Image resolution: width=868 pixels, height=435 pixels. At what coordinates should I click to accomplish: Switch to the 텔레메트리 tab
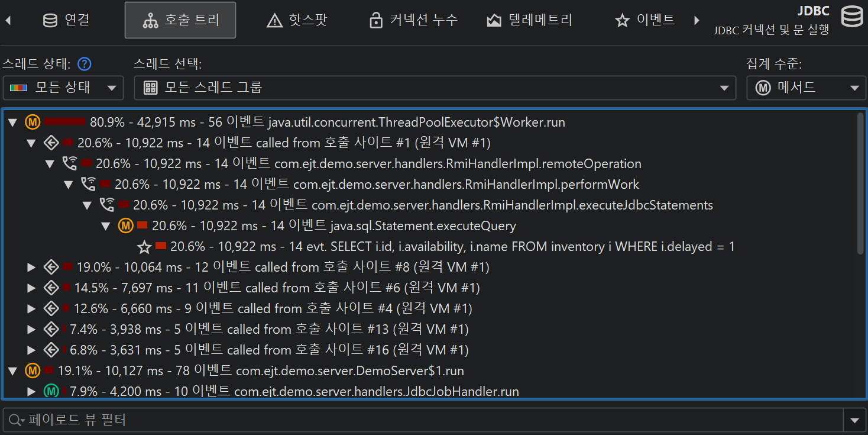529,21
